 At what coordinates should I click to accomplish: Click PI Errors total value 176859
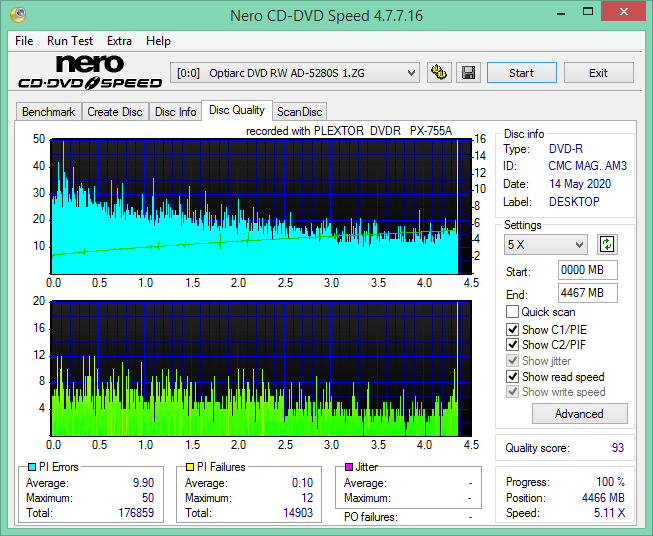[x=136, y=513]
